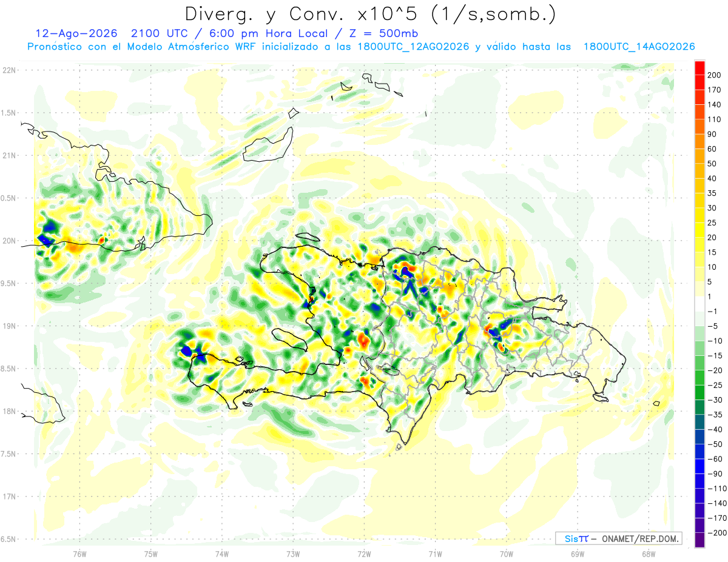This screenshot has height=562, width=728.
Task: Select the '22N' latitude label
Action: [8, 70]
